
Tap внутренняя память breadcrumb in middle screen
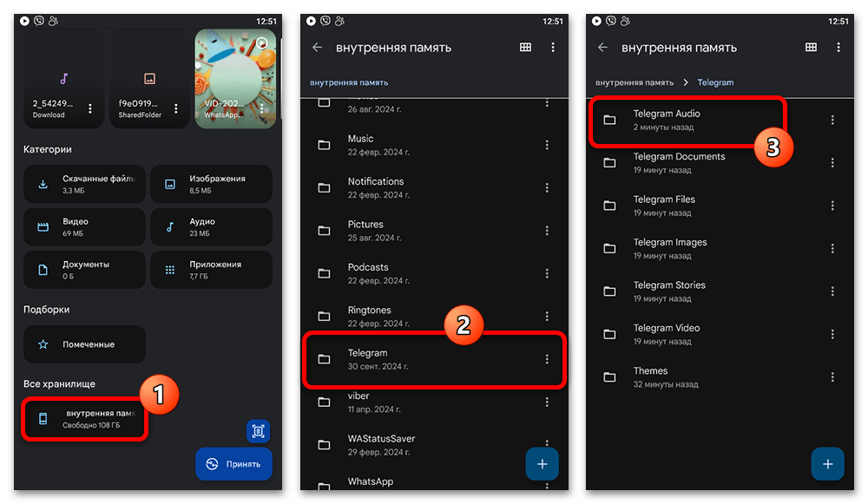coord(349,82)
